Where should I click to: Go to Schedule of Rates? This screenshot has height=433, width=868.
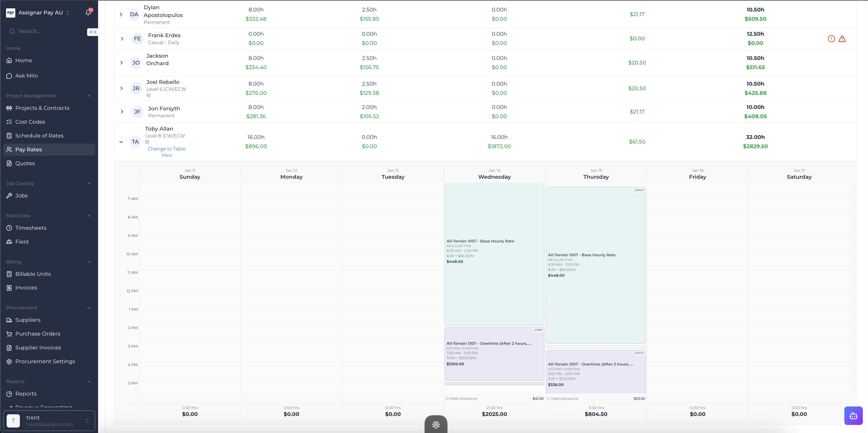click(39, 136)
